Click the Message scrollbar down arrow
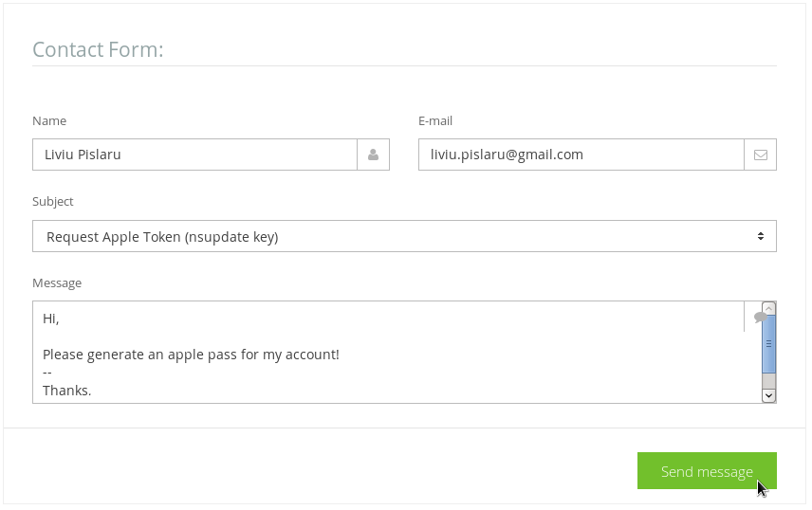The height and width of the screenshot is (510, 812). click(x=768, y=395)
